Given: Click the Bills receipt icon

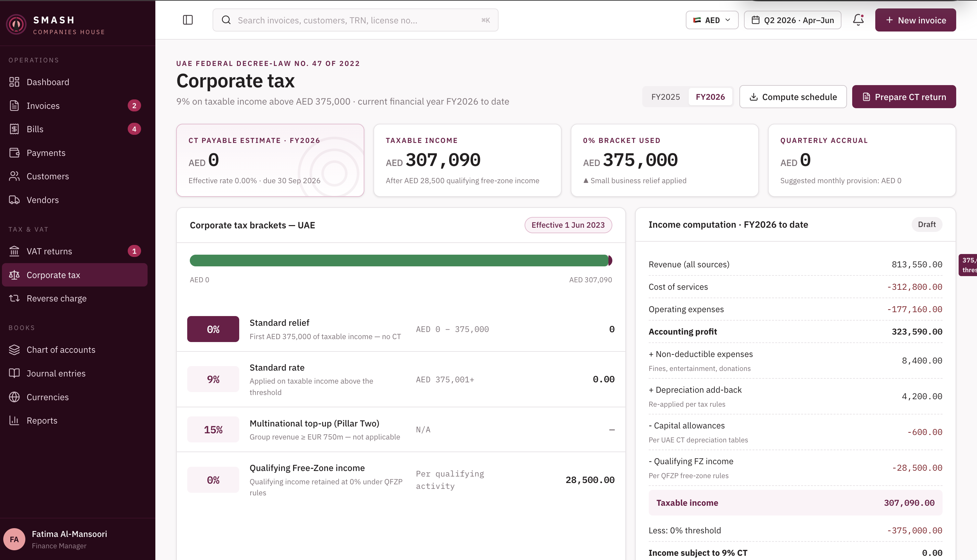Looking at the screenshot, I should point(14,129).
